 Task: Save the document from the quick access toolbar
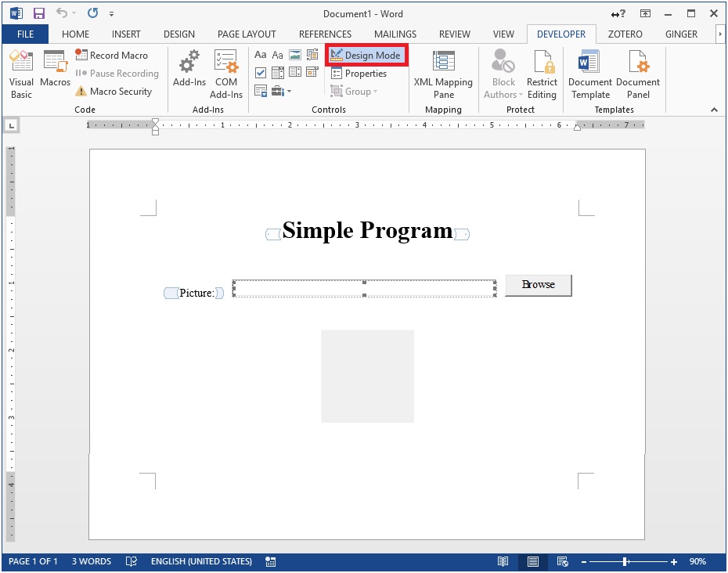coord(39,13)
